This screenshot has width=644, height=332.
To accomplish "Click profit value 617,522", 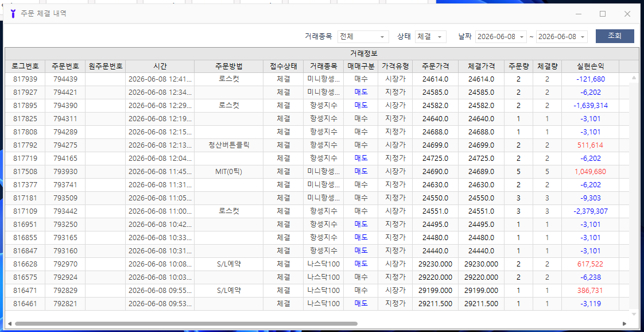I will pyautogui.click(x=590, y=264).
